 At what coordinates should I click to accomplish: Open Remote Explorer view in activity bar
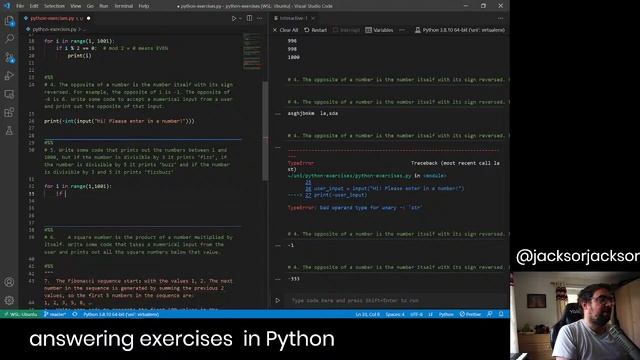pyautogui.click(x=9, y=94)
